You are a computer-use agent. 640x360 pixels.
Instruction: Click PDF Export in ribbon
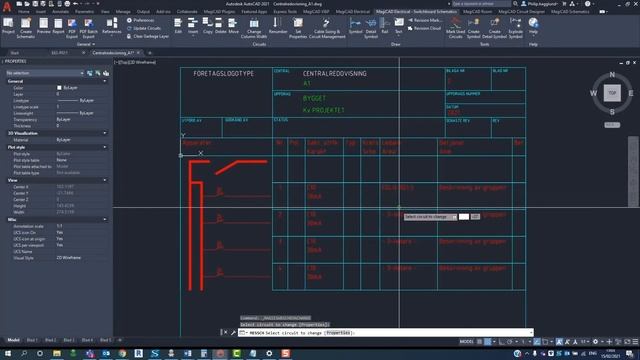(72, 28)
